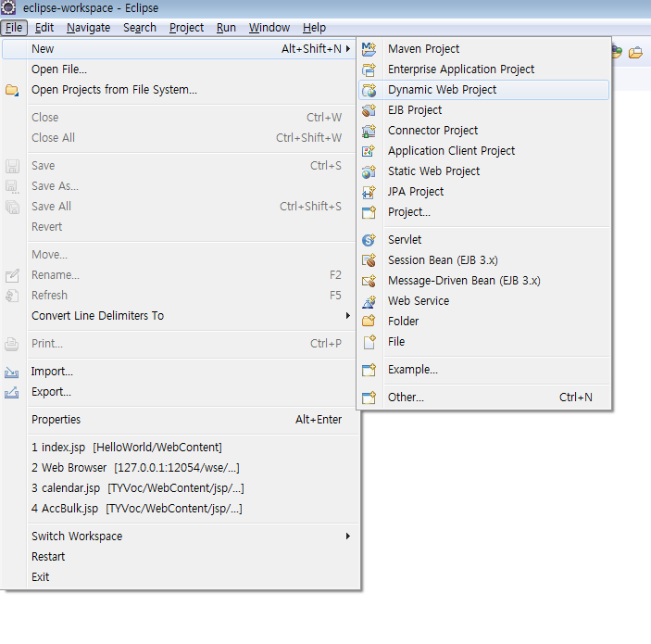Viewport: 651px width, 644px height.
Task: Expand the Switch Workspace submenu
Action: pos(348,537)
